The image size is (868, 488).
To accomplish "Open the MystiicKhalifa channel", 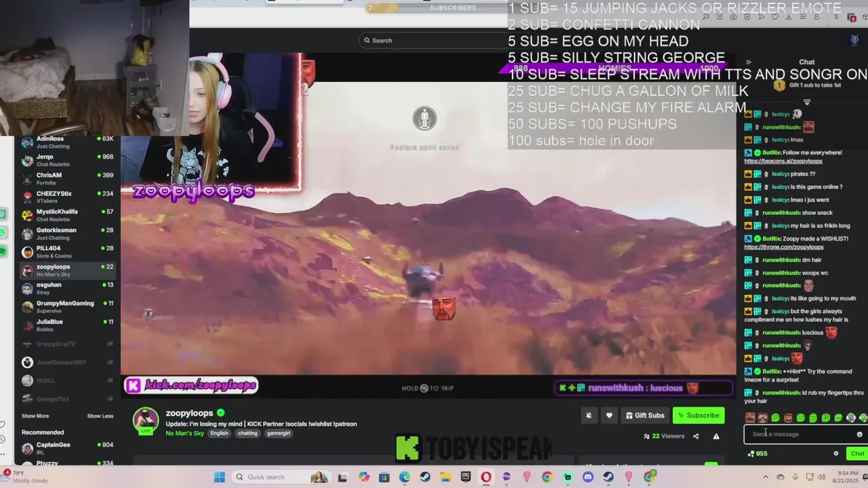I will coord(67,216).
